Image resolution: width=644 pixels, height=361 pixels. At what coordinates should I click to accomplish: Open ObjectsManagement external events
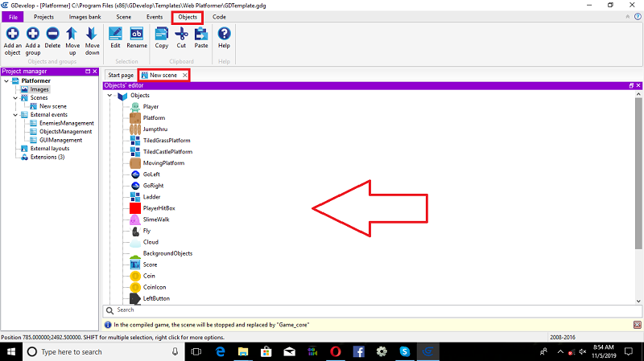pos(66,132)
